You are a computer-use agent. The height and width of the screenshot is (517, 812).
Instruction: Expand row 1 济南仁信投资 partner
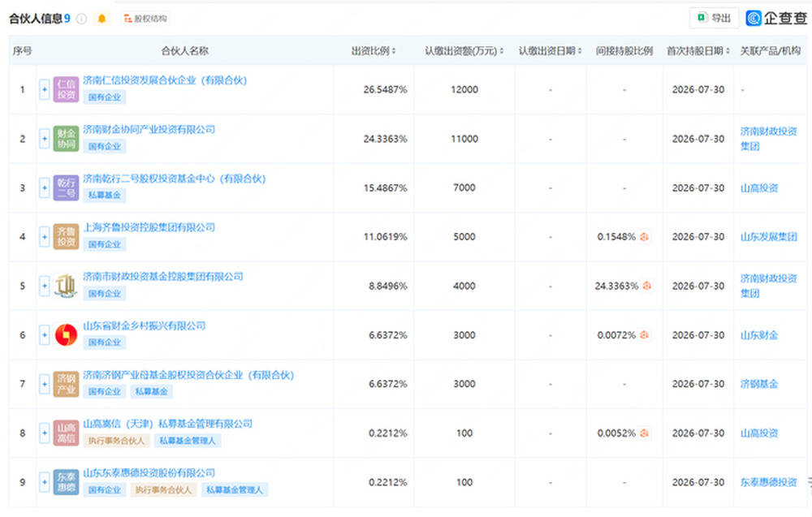tap(45, 89)
